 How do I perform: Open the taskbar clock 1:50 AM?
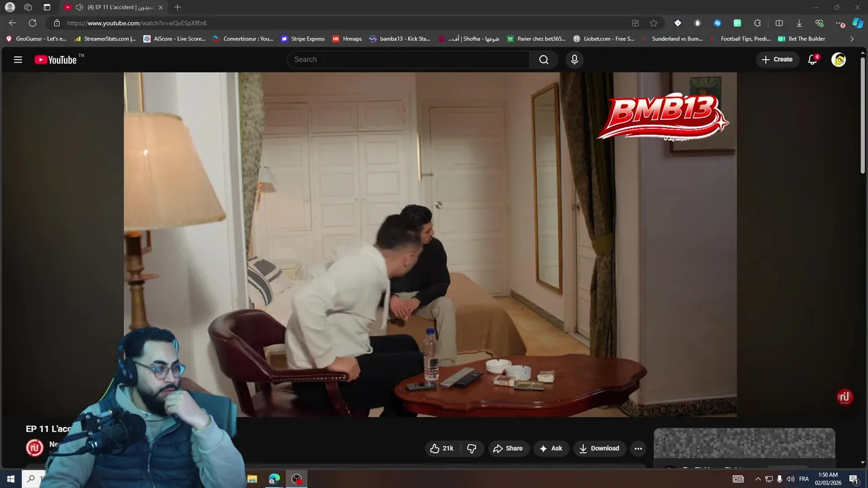click(828, 479)
